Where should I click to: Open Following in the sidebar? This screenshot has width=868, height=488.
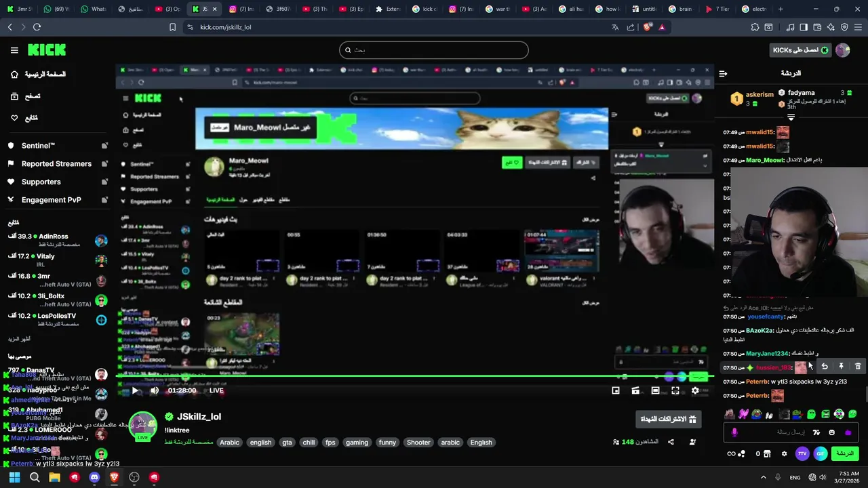24,118
